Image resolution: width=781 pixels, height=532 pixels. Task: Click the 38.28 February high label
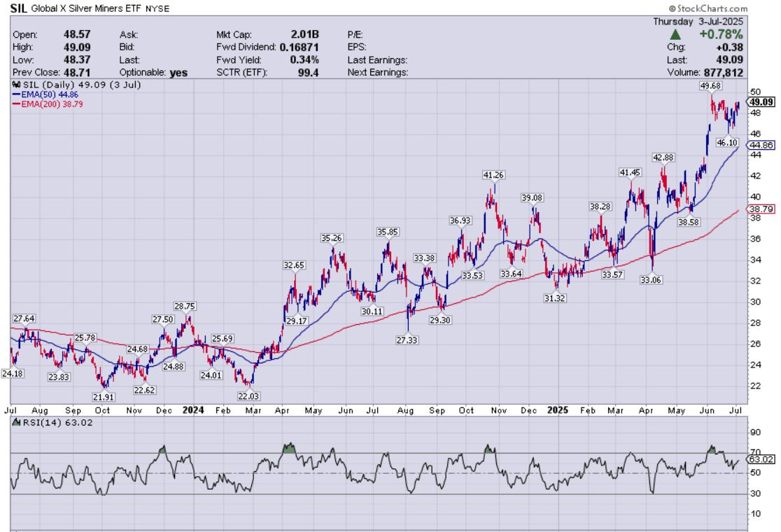point(600,206)
